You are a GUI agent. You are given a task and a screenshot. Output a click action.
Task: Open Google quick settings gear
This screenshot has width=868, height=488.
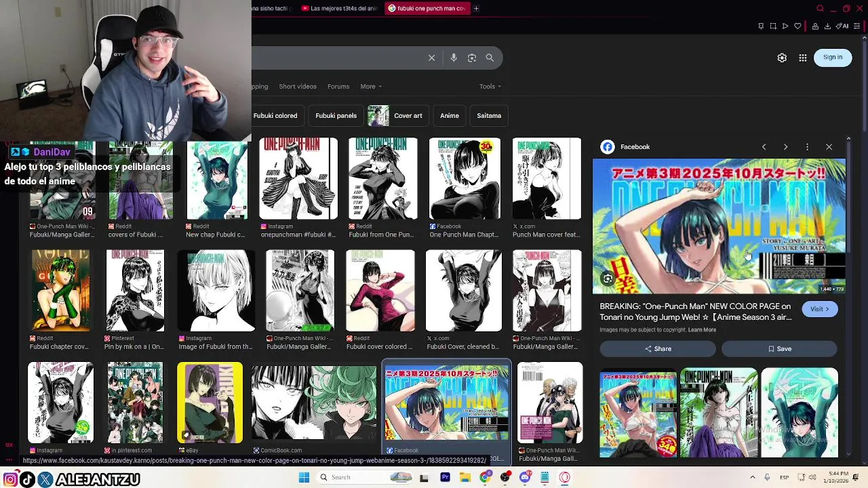pyautogui.click(x=782, y=58)
